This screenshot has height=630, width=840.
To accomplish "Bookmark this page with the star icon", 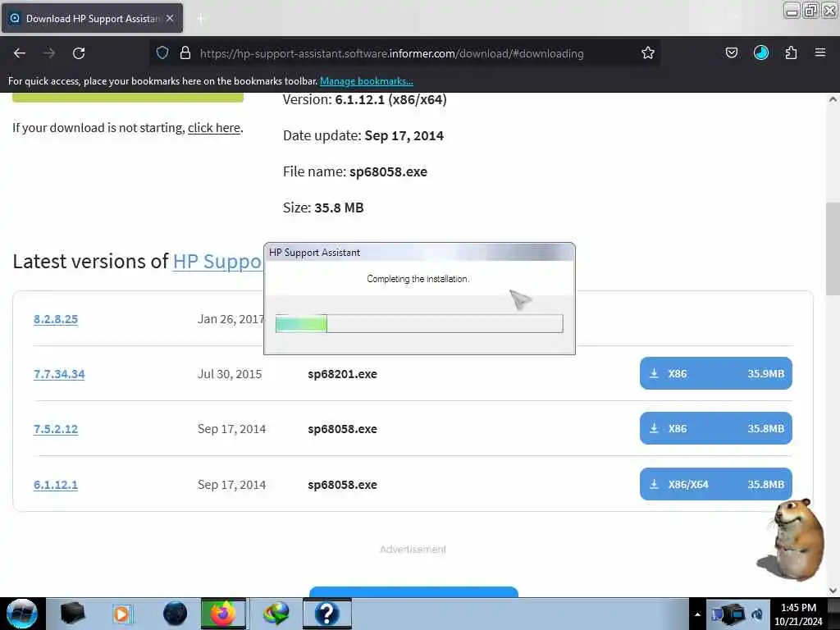I will click(x=648, y=52).
